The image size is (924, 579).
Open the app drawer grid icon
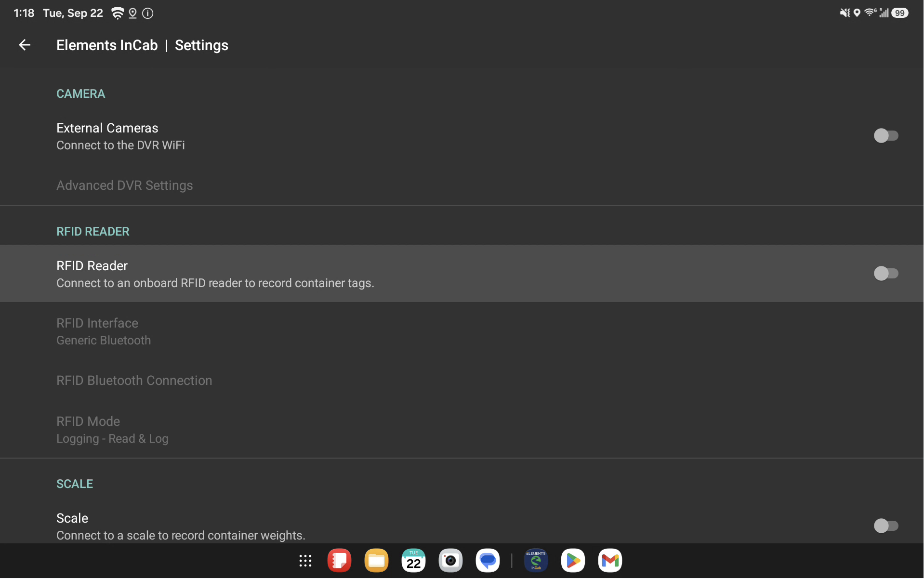(x=305, y=561)
